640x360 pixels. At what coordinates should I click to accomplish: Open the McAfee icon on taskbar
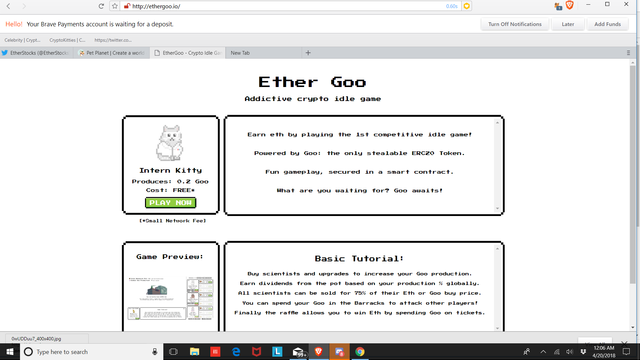tap(256, 351)
